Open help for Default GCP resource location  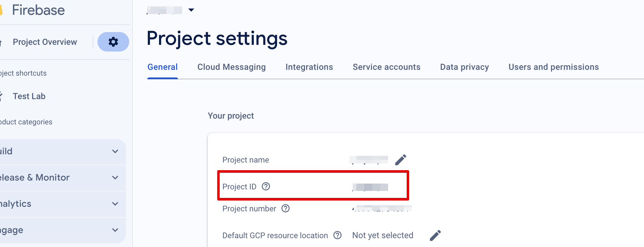[338, 235]
